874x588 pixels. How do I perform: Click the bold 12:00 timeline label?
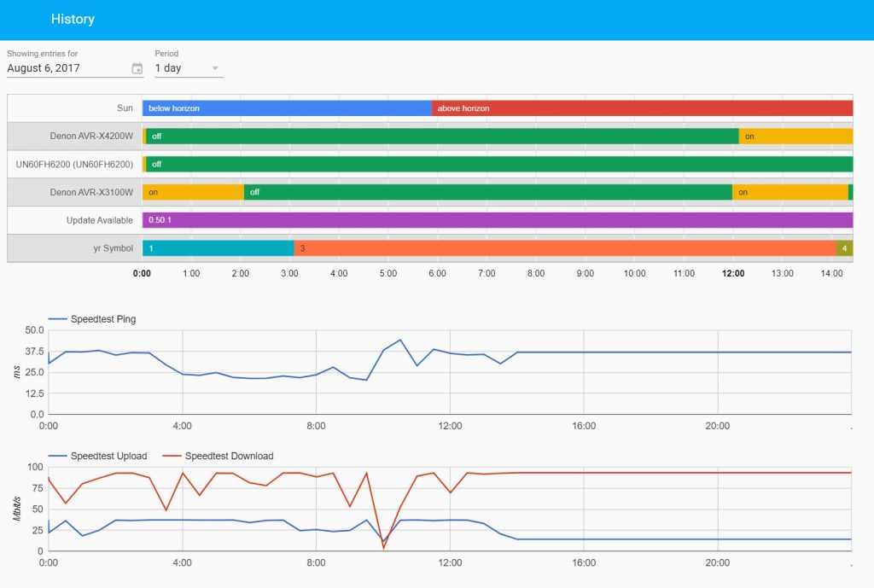733,274
